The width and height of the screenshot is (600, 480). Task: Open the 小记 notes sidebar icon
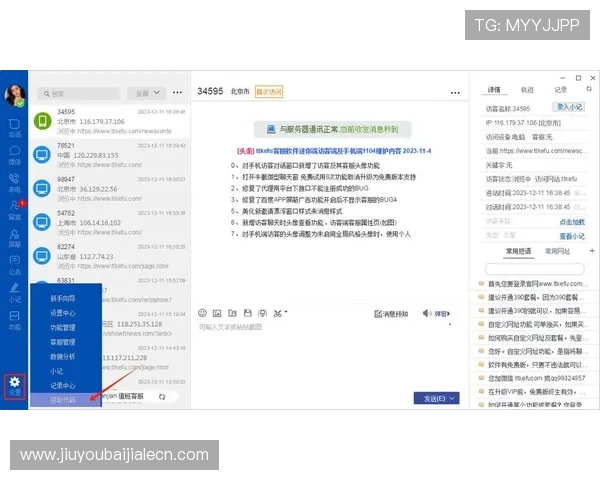pos(15,293)
